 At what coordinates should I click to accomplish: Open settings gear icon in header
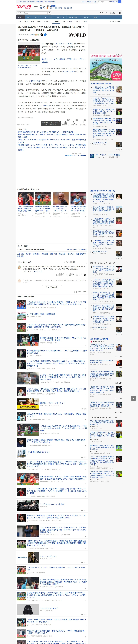(120, 13)
